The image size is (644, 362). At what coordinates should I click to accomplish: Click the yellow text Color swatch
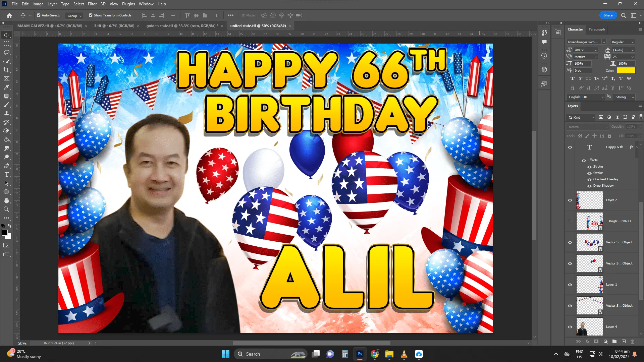(x=626, y=70)
